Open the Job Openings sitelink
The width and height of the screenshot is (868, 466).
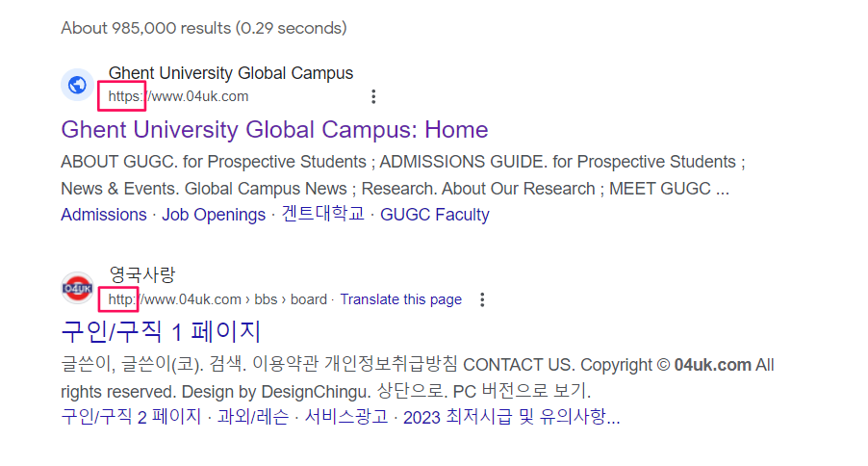(x=214, y=215)
